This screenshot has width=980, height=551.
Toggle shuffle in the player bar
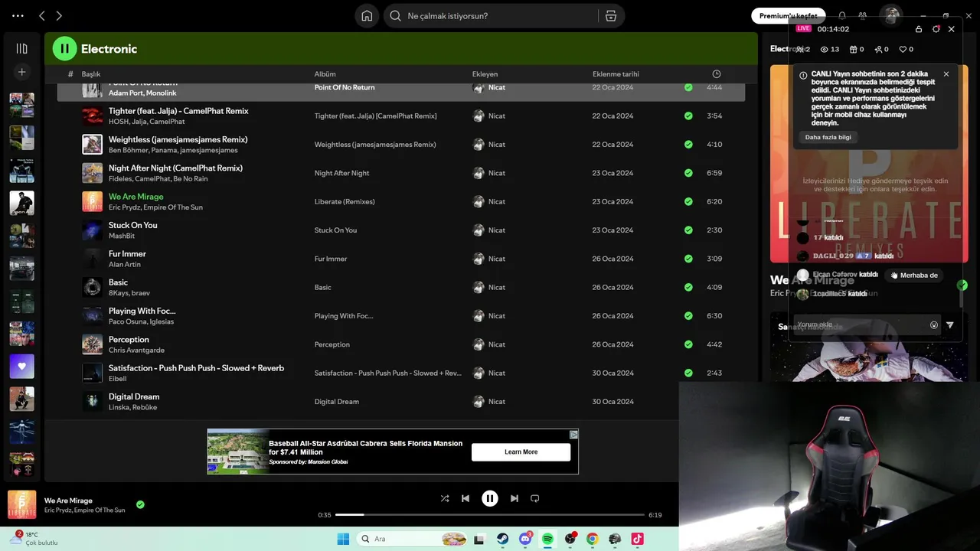click(445, 498)
